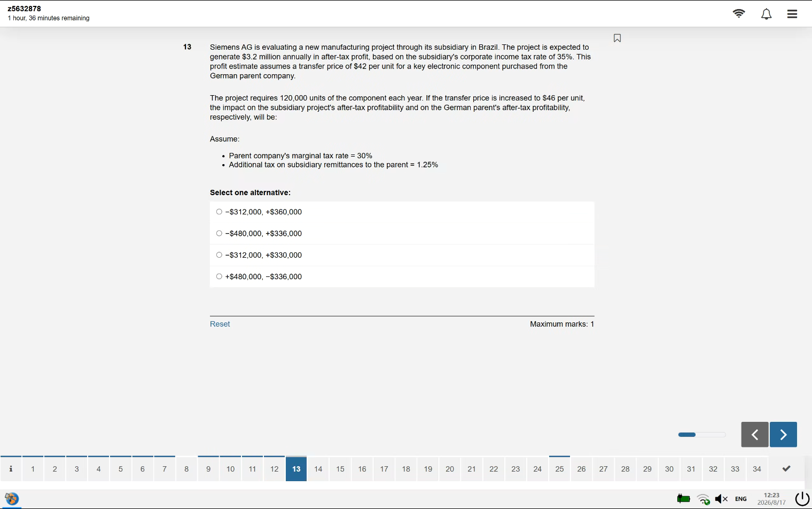Open the network tray icon
Viewport: 812px width, 509px height.
click(704, 499)
